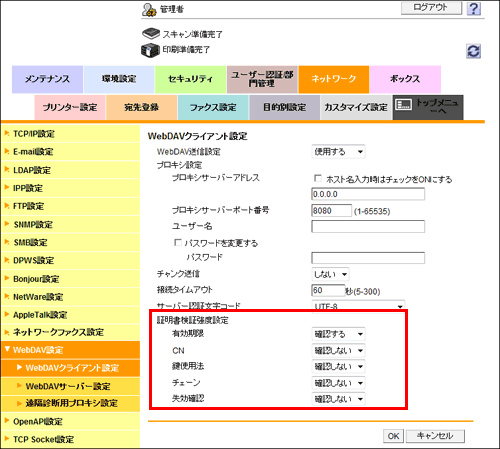This screenshot has height=449, width=500.
Task: Click the top menu panel icon
Action: tap(403, 105)
